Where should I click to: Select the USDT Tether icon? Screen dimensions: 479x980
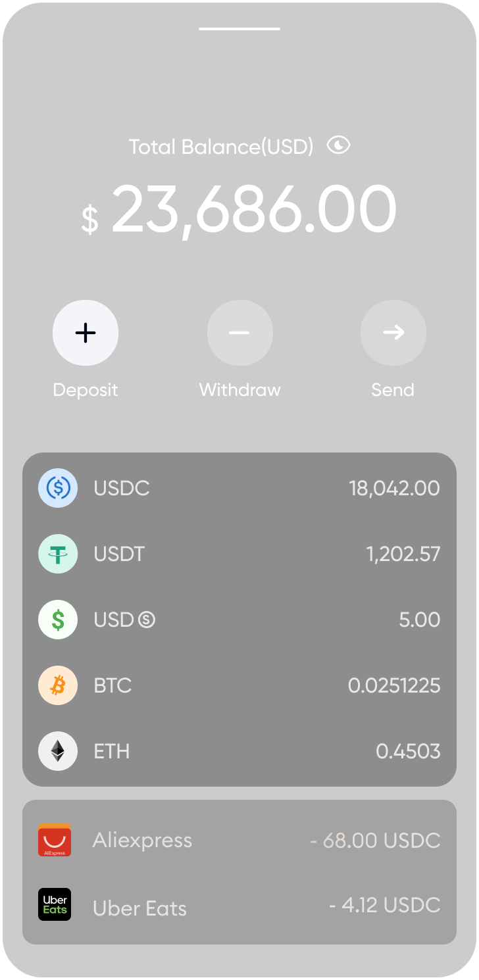pyautogui.click(x=58, y=554)
